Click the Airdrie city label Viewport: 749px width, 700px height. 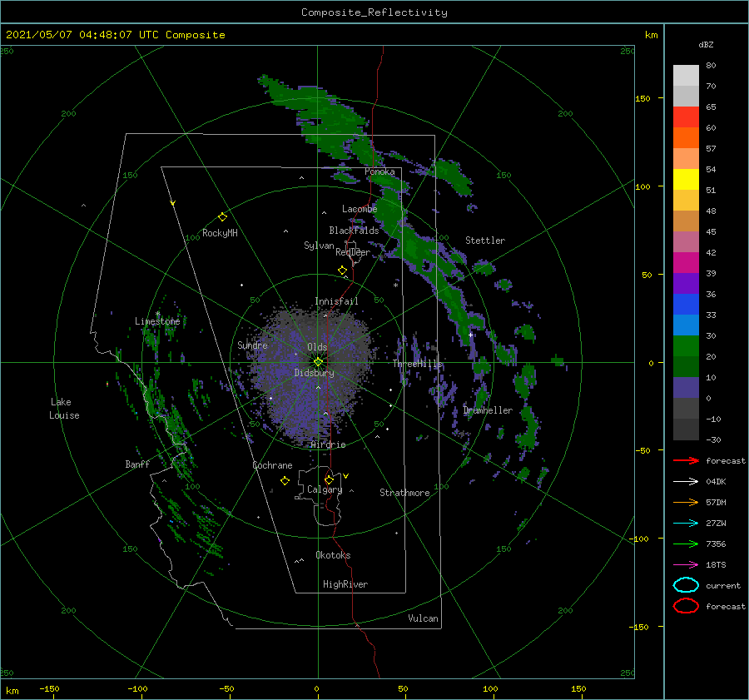(328, 444)
